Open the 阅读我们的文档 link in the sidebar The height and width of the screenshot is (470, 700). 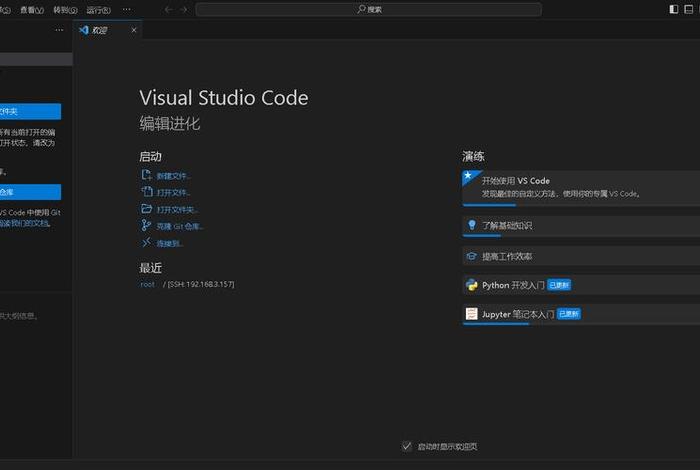[x=25, y=223]
